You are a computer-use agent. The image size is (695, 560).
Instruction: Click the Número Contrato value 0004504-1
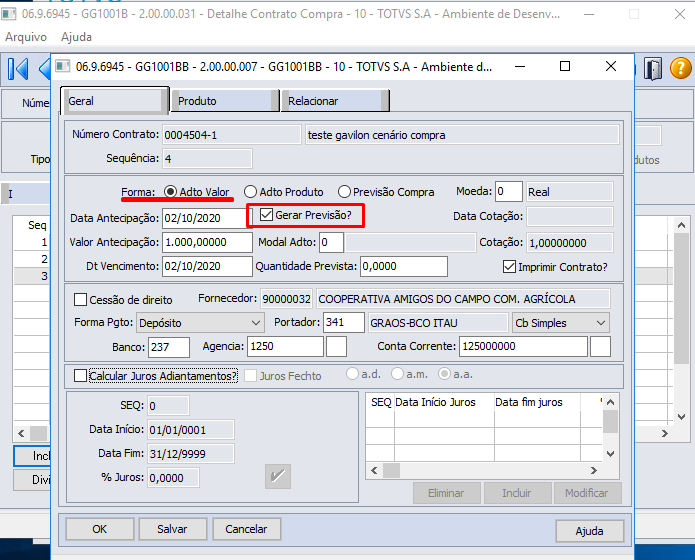tap(232, 135)
